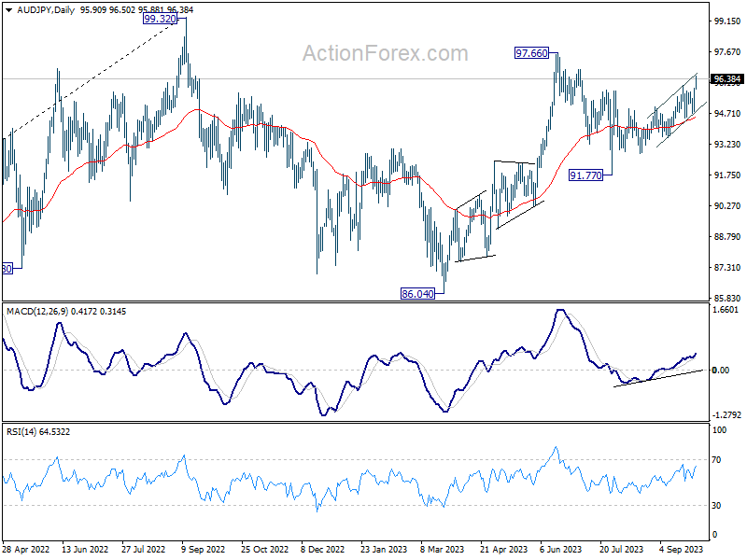Select the 13 Jun 2022 date label
The width and height of the screenshot is (747, 560).
(85, 550)
